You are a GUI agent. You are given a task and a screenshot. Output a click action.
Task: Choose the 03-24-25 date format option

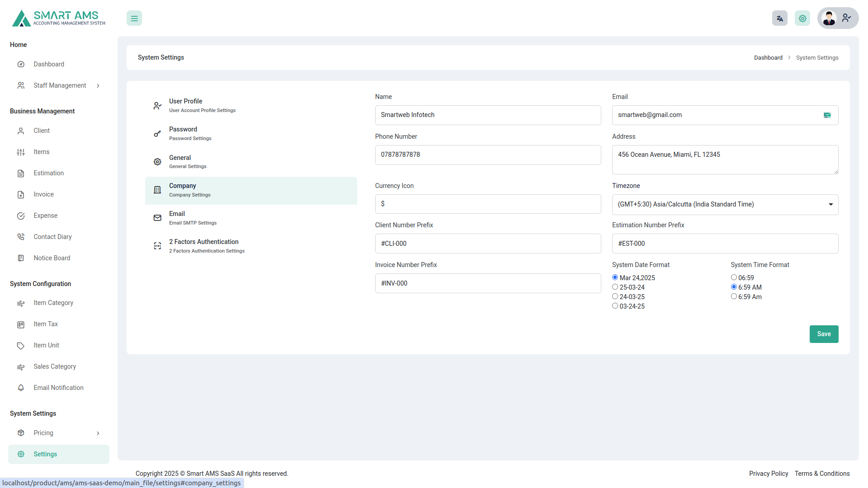[615, 305]
